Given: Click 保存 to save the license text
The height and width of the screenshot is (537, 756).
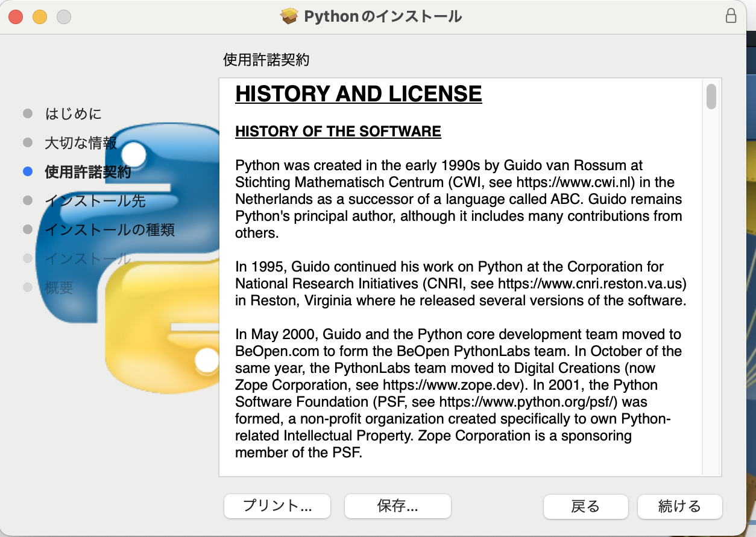Looking at the screenshot, I should [x=397, y=506].
